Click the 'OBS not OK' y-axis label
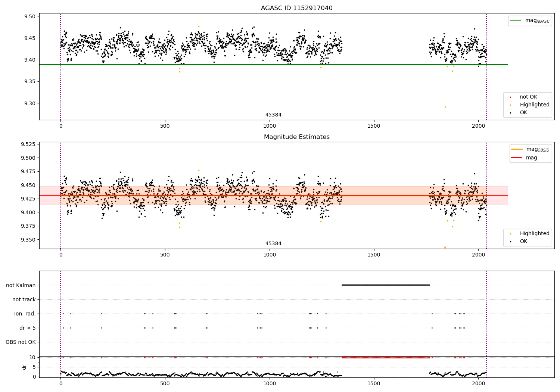Image resolution: width=560 pixels, height=392 pixels. coord(21,342)
